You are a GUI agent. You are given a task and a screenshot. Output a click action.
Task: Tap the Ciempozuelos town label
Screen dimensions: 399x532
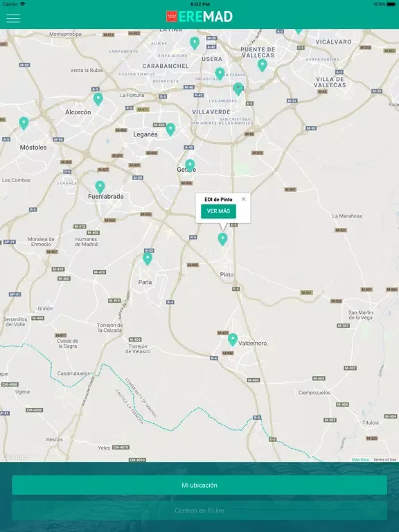click(314, 393)
